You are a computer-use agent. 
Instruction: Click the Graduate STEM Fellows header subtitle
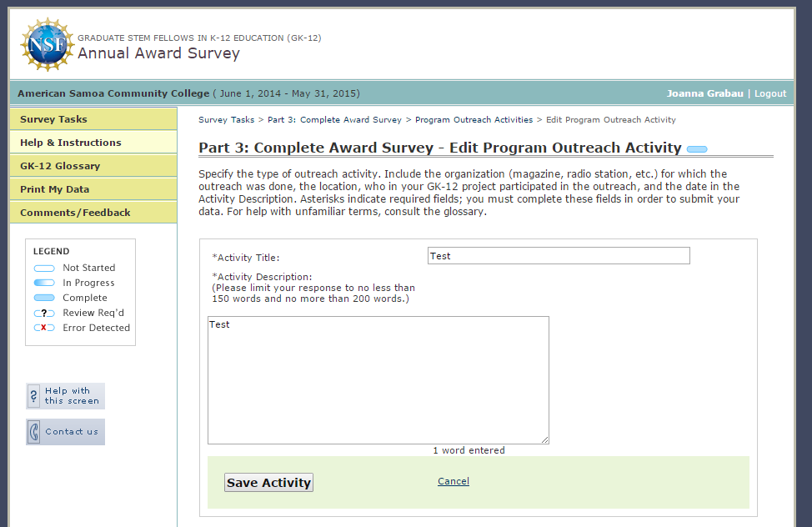point(199,38)
